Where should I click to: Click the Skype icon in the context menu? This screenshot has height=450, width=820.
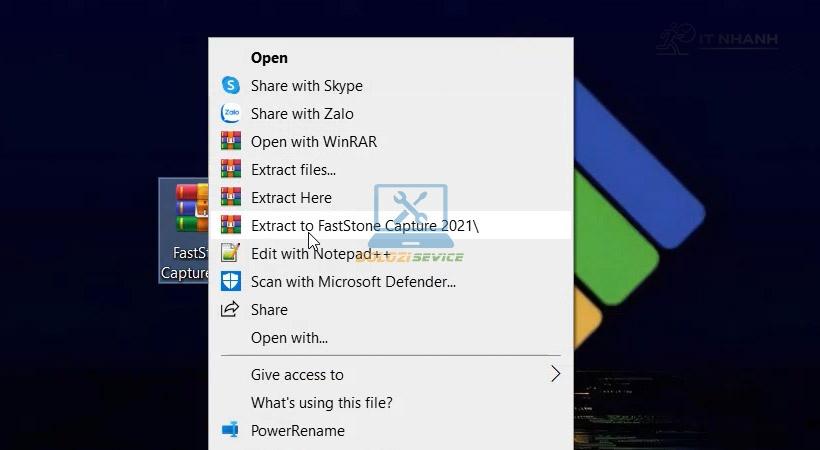point(231,86)
